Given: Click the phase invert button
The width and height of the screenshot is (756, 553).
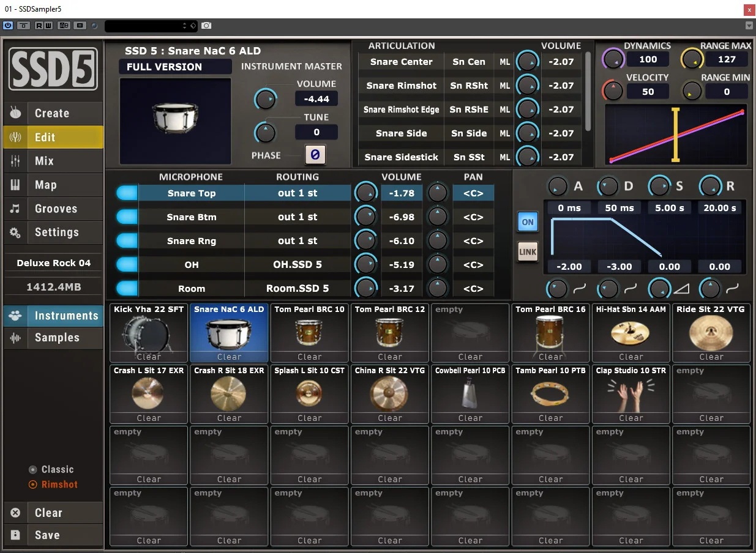Looking at the screenshot, I should 315,155.
